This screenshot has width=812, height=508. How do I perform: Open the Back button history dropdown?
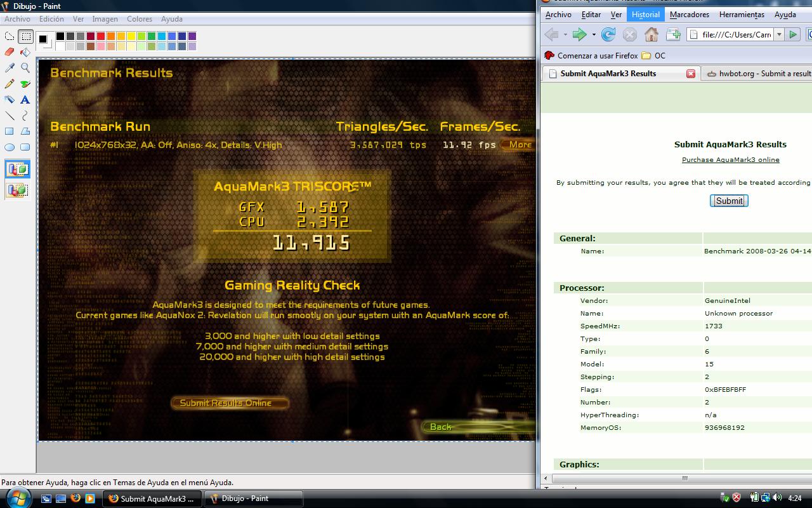pyautogui.click(x=564, y=35)
